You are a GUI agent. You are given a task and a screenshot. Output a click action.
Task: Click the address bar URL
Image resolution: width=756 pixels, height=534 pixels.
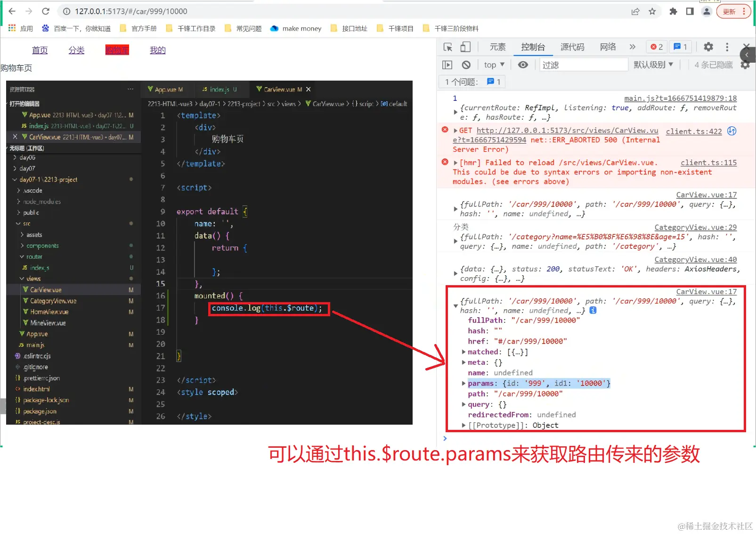click(x=131, y=11)
